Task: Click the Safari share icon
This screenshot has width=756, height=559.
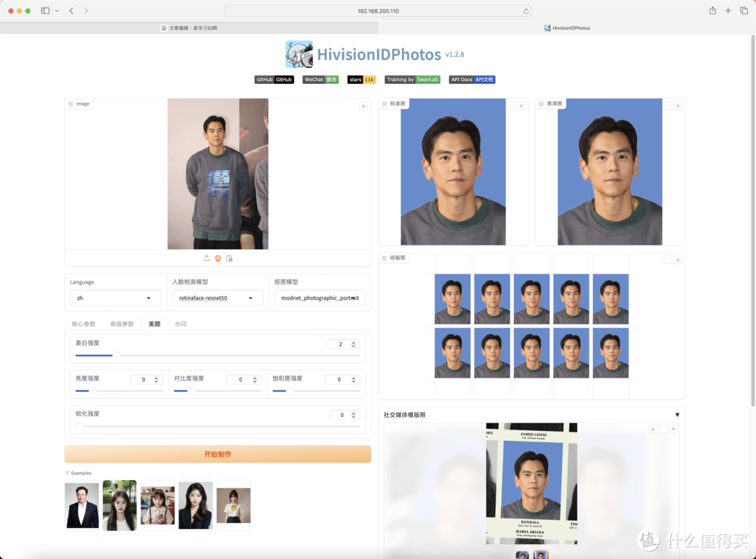Action: click(x=712, y=10)
